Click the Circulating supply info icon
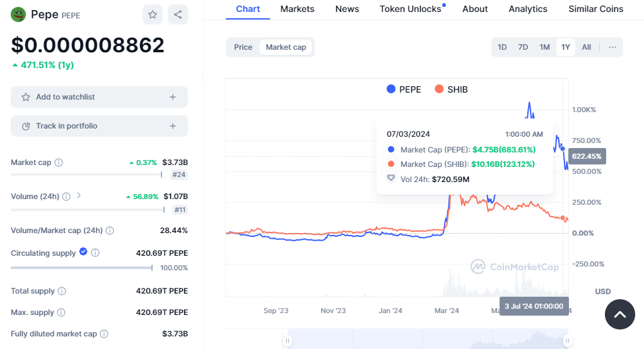 pos(95,253)
